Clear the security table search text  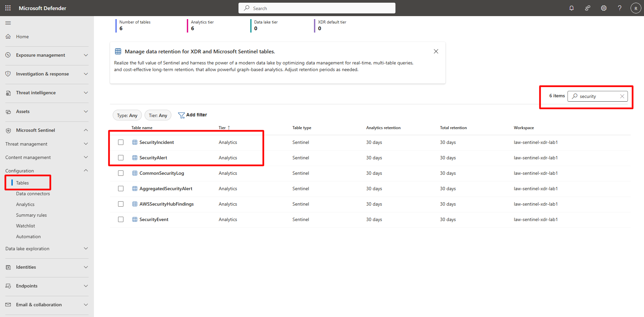[x=622, y=96]
